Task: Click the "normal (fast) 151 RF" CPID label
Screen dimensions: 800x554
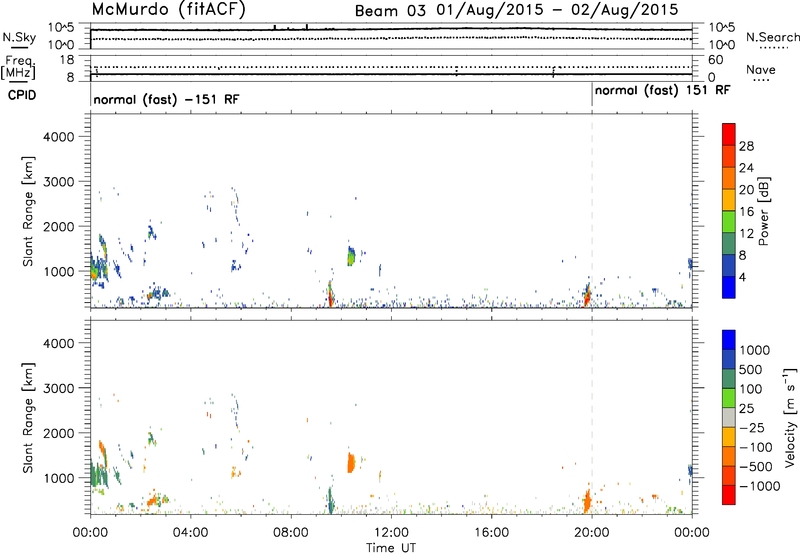Action: pyautogui.click(x=662, y=90)
